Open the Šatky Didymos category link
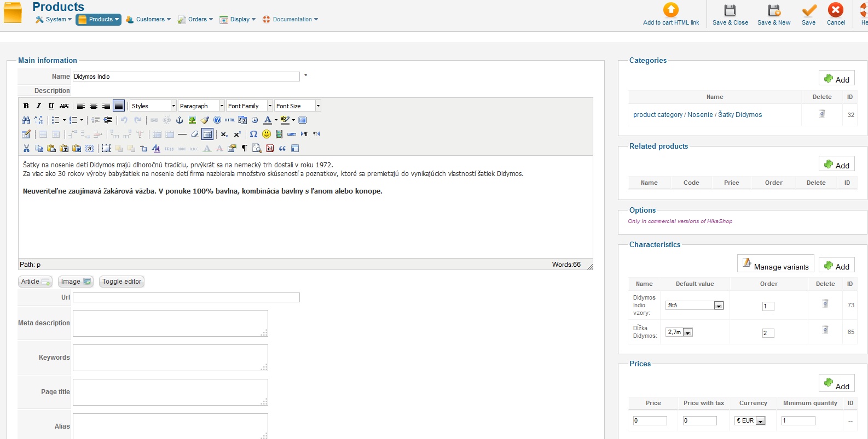 (740, 115)
